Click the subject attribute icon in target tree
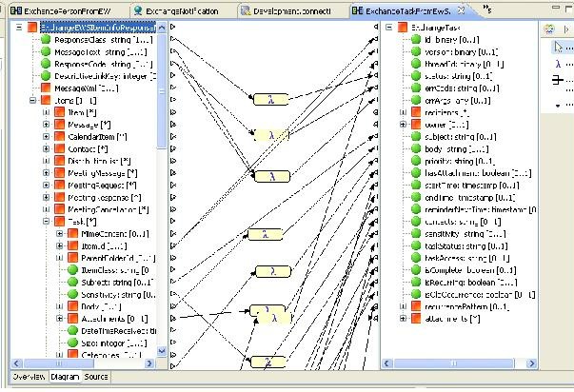Viewport: 574px width, 392px height. coord(415,137)
